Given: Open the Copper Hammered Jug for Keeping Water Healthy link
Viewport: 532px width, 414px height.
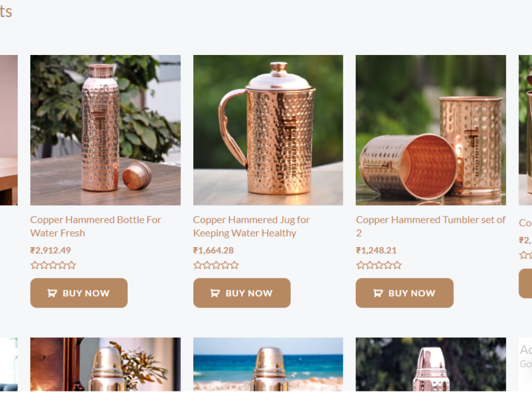Looking at the screenshot, I should (251, 227).
